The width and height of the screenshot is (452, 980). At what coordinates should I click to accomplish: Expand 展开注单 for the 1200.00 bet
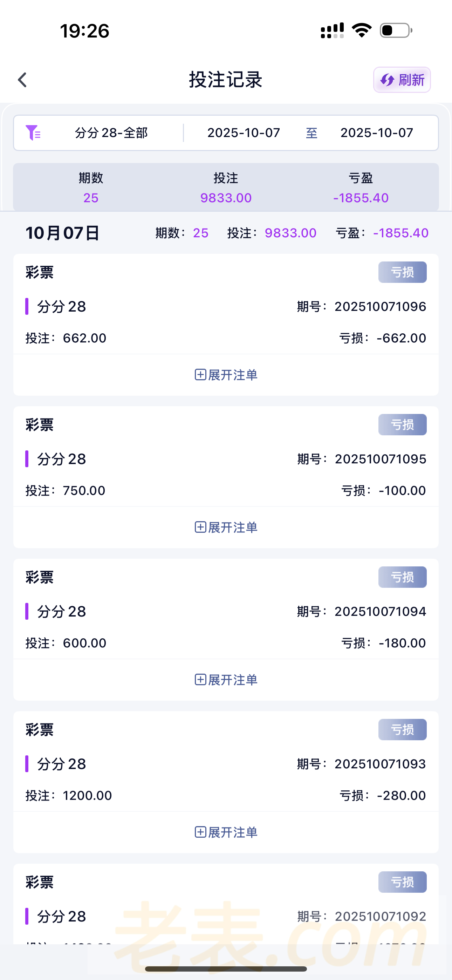[232, 832]
